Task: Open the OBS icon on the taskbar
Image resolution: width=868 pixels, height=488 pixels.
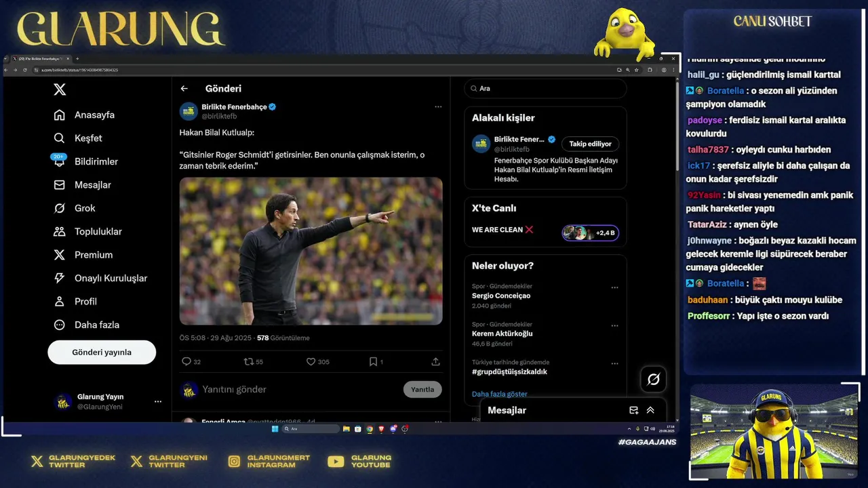Action: click(x=405, y=428)
